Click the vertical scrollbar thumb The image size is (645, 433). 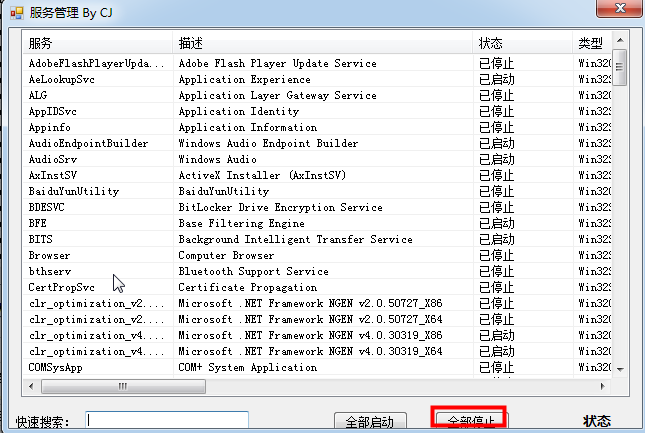click(619, 67)
